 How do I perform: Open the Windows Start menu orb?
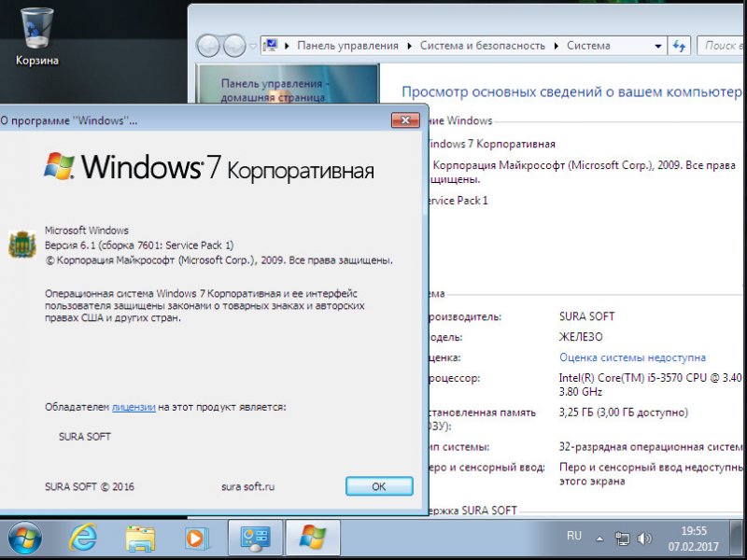pos(25,539)
